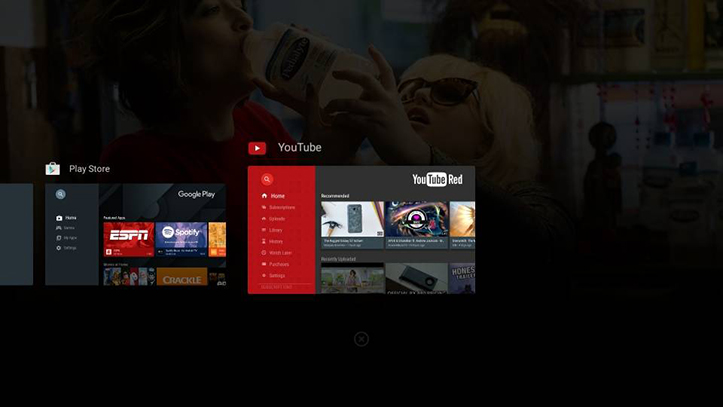723x407 pixels.
Task: Click the YouTube Home house icon
Action: (x=264, y=195)
